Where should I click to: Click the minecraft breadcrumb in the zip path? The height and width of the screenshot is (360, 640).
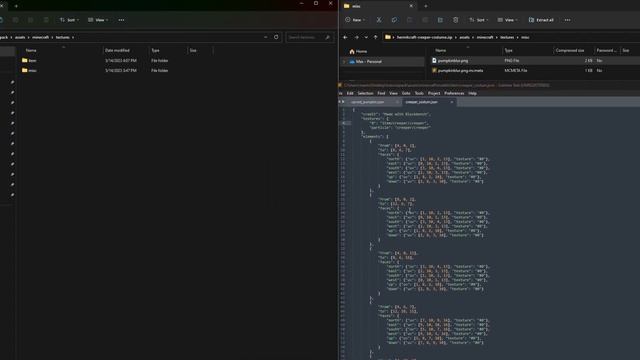click(x=485, y=37)
